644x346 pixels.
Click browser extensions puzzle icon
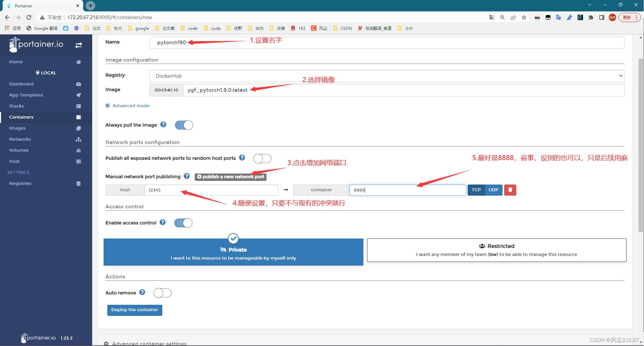click(591, 17)
